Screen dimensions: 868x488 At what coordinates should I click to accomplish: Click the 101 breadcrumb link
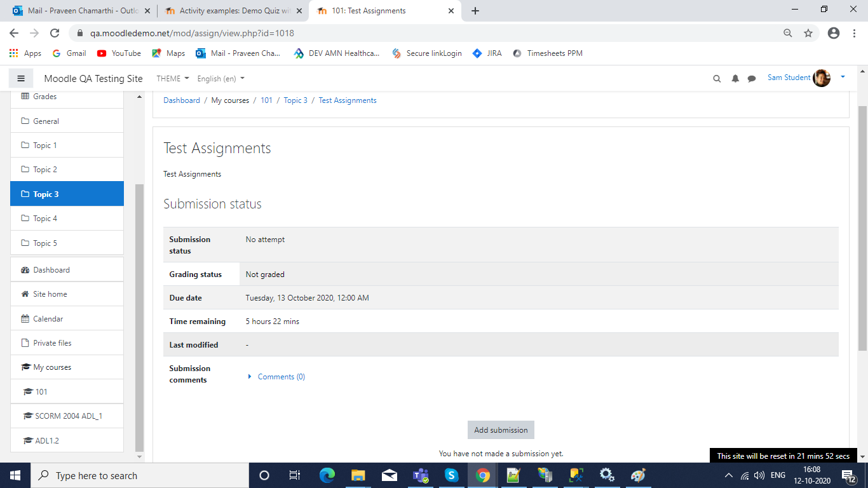tap(266, 100)
